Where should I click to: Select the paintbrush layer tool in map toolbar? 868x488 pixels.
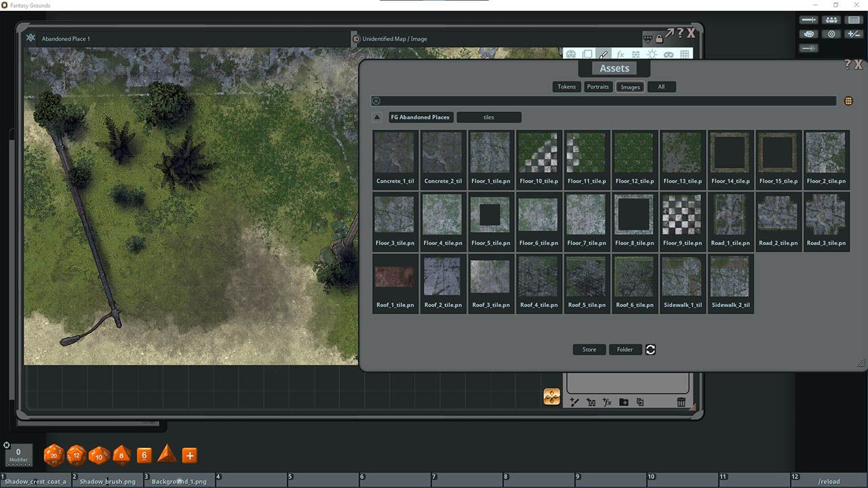pyautogui.click(x=604, y=54)
